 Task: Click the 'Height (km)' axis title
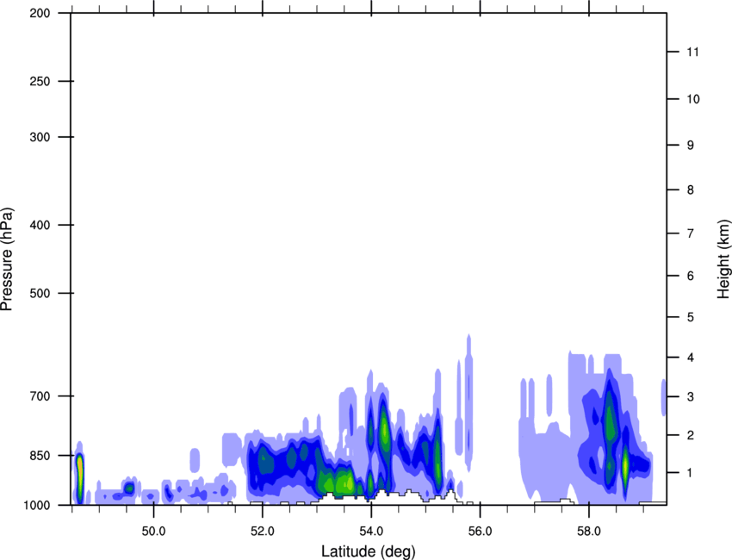click(x=723, y=258)
